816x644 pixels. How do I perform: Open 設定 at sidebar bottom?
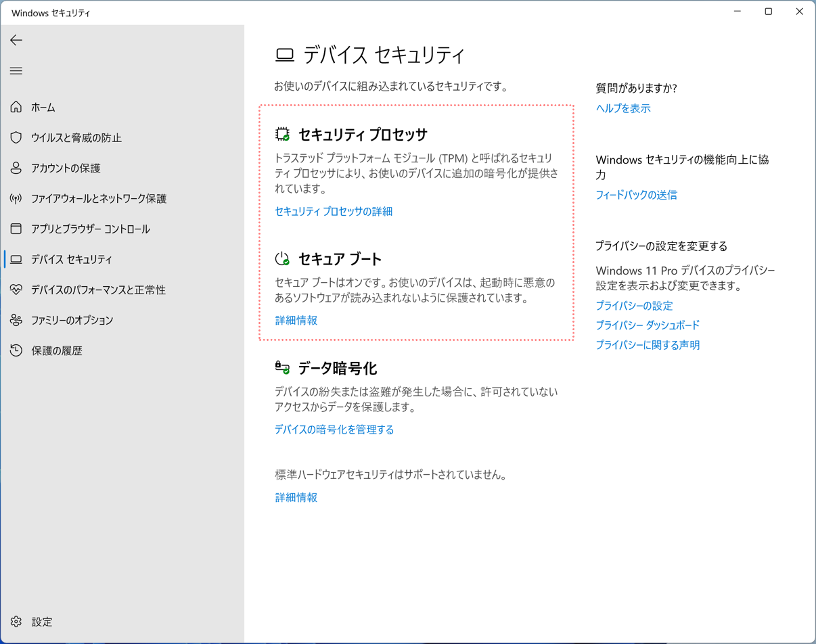click(x=41, y=622)
